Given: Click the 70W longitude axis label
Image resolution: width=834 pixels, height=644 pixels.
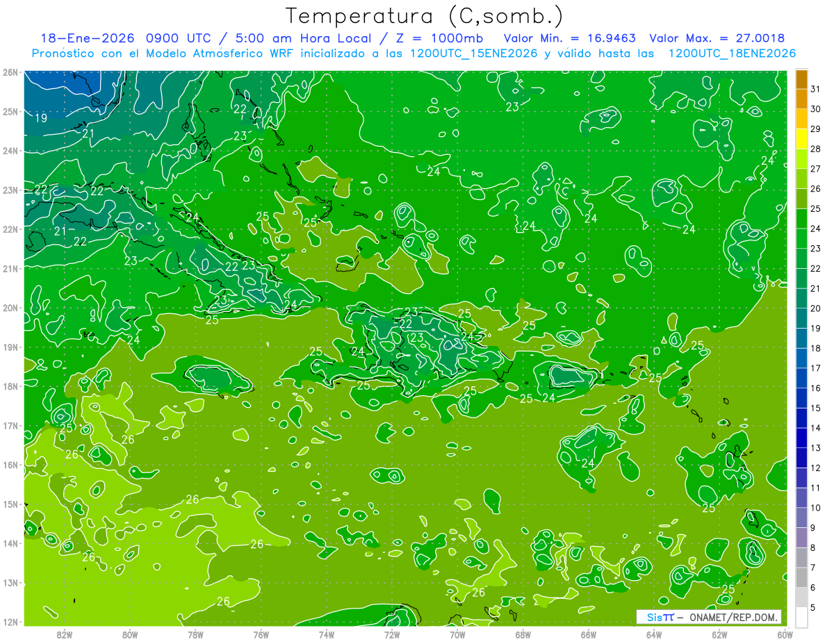Looking at the screenshot, I should click(457, 634).
